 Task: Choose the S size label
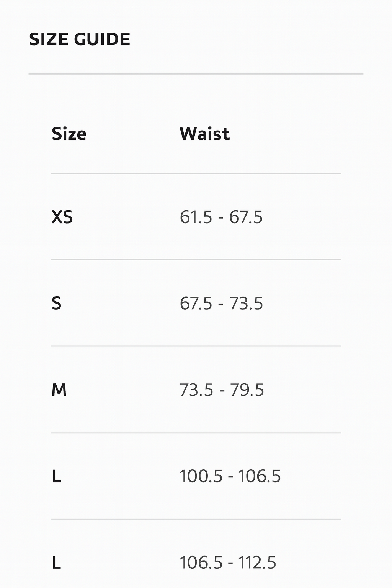[x=56, y=304]
